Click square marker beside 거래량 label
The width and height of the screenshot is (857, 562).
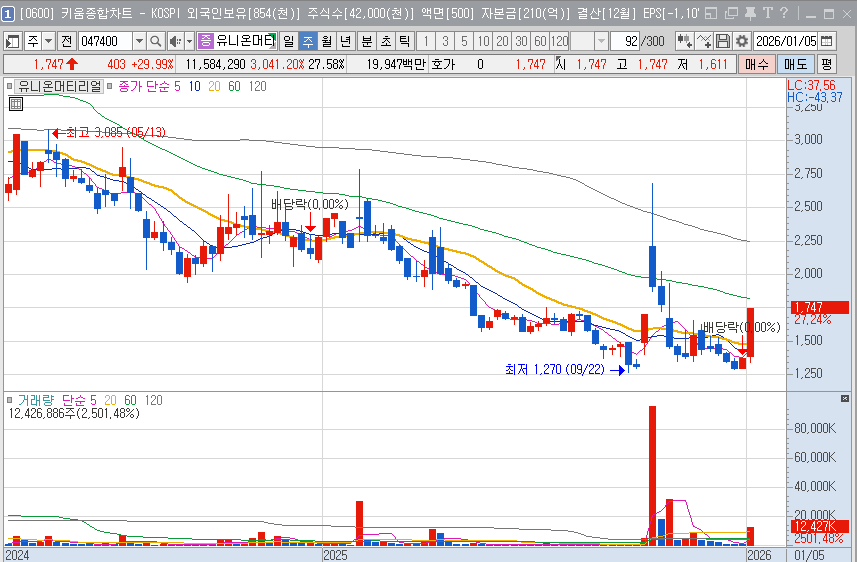(9, 400)
